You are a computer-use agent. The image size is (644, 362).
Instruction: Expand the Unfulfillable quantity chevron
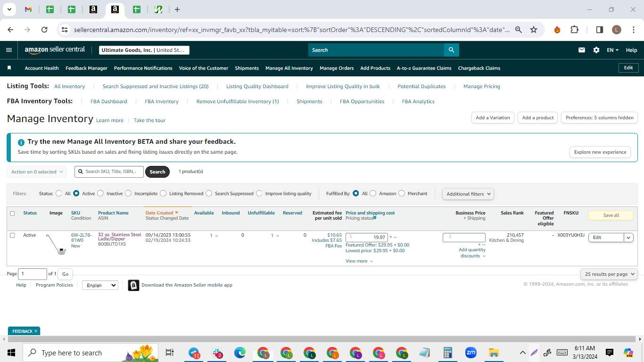click(x=277, y=236)
